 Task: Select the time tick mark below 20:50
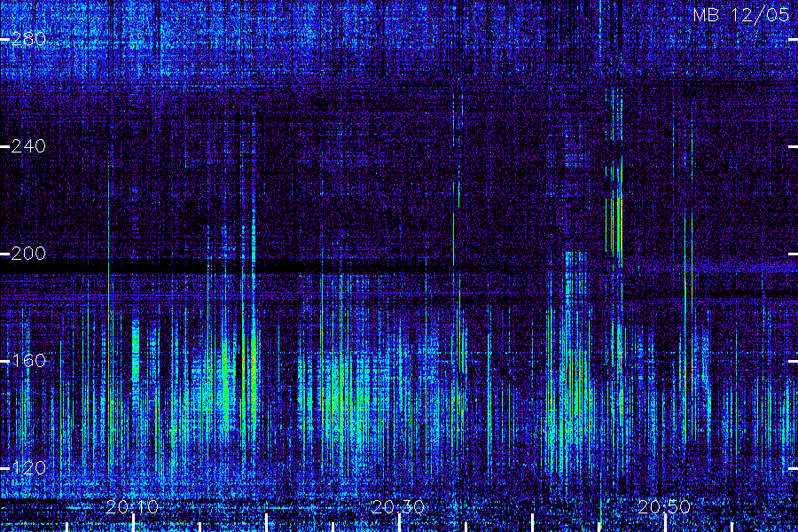click(x=666, y=523)
